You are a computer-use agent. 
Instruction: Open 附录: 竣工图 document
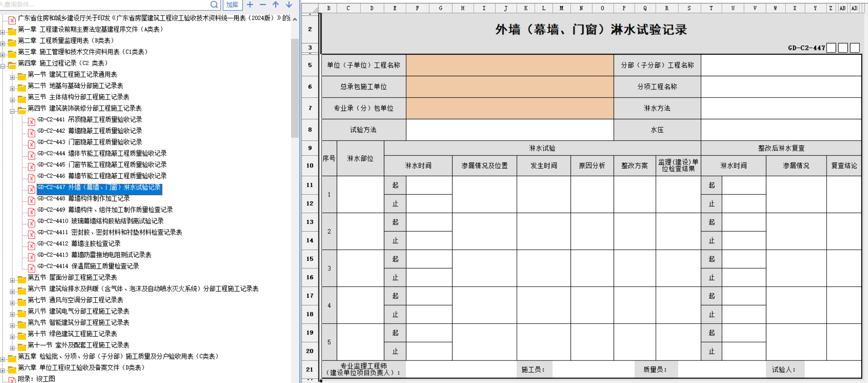(36, 378)
